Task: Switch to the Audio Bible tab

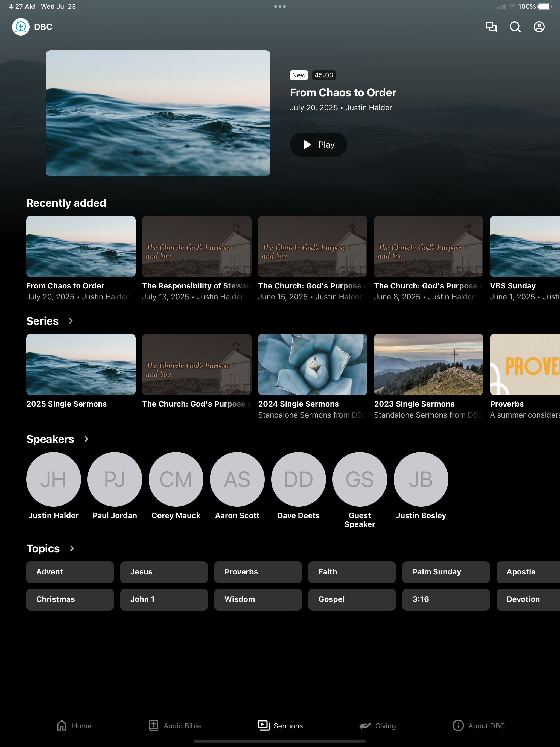Action: tap(175, 726)
